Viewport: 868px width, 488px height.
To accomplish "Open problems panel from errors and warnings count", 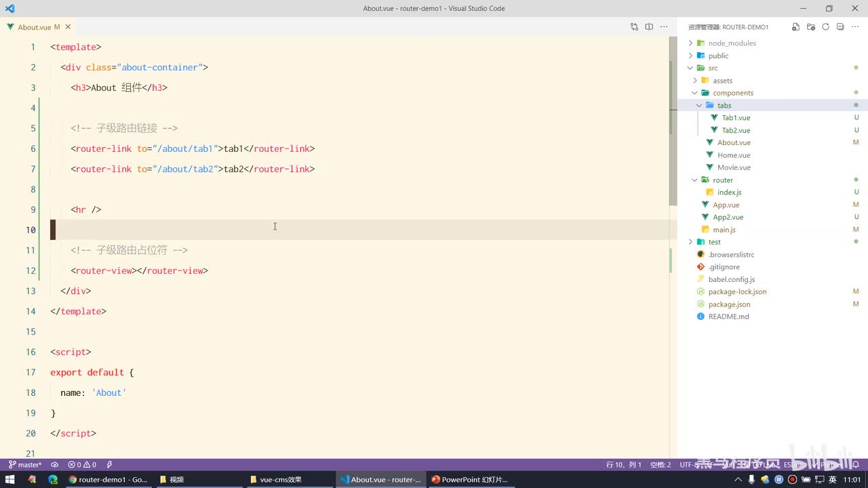I will pos(82,465).
